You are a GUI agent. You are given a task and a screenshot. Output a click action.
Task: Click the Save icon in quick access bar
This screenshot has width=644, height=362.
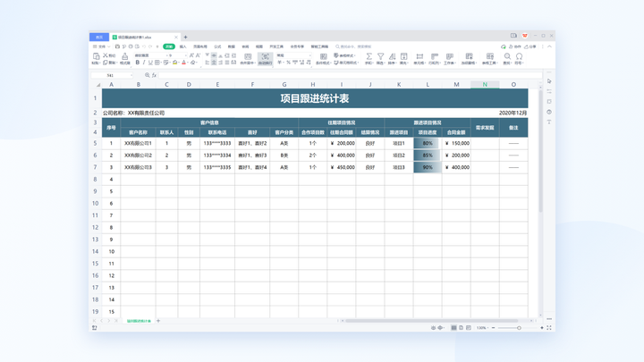point(117,46)
